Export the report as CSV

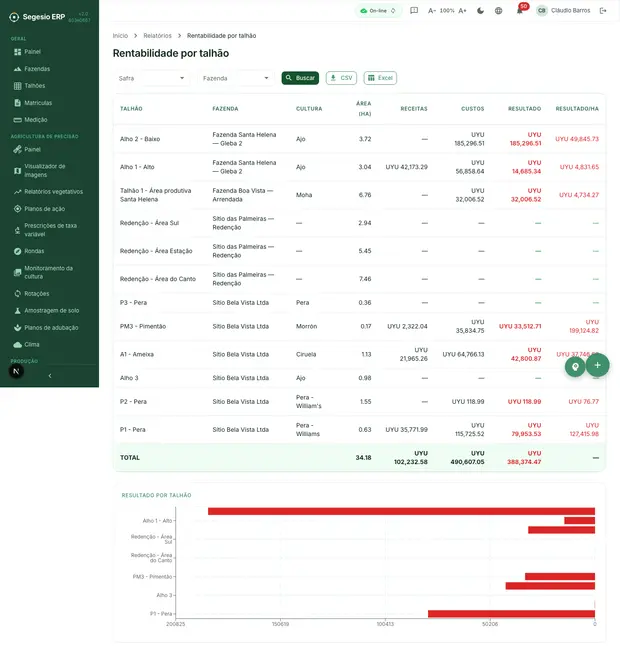(341, 78)
